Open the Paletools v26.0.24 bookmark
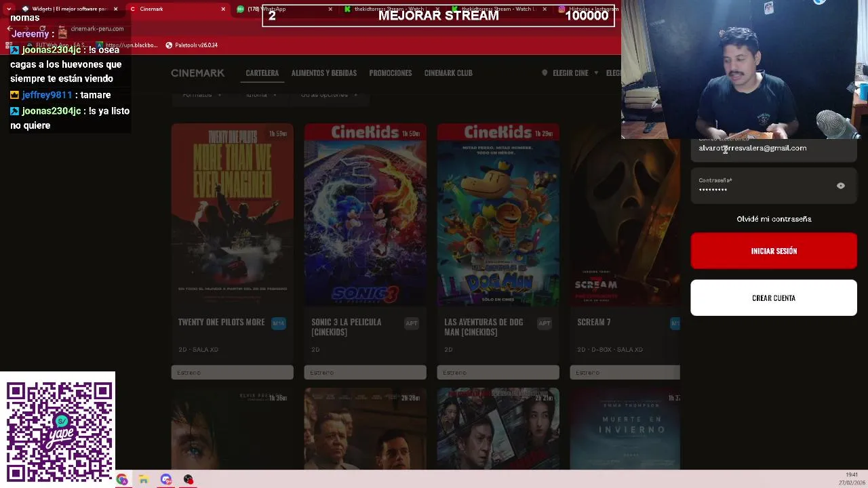Image resolution: width=868 pixels, height=488 pixels. (x=191, y=45)
